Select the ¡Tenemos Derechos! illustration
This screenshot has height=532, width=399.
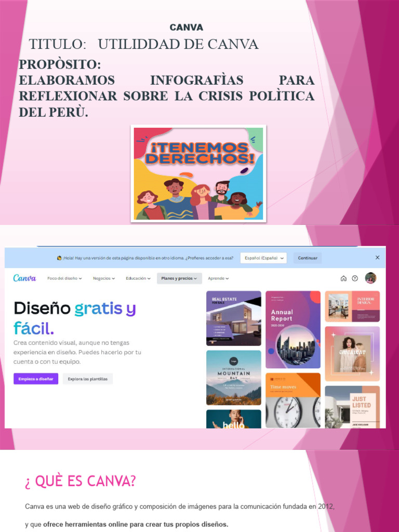198,174
